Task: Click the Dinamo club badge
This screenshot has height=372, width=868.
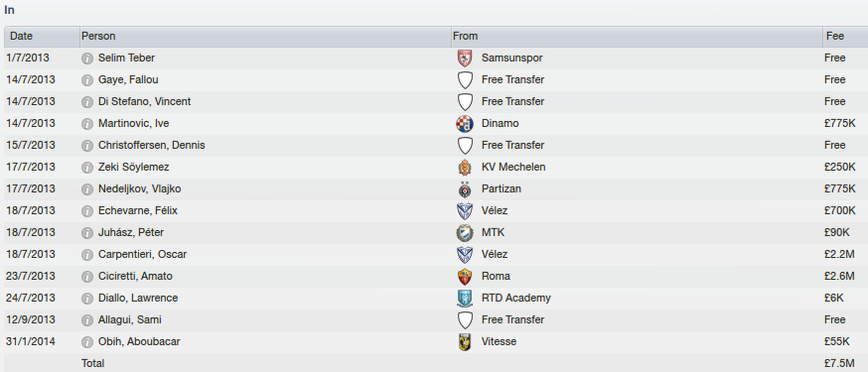Action: [465, 124]
